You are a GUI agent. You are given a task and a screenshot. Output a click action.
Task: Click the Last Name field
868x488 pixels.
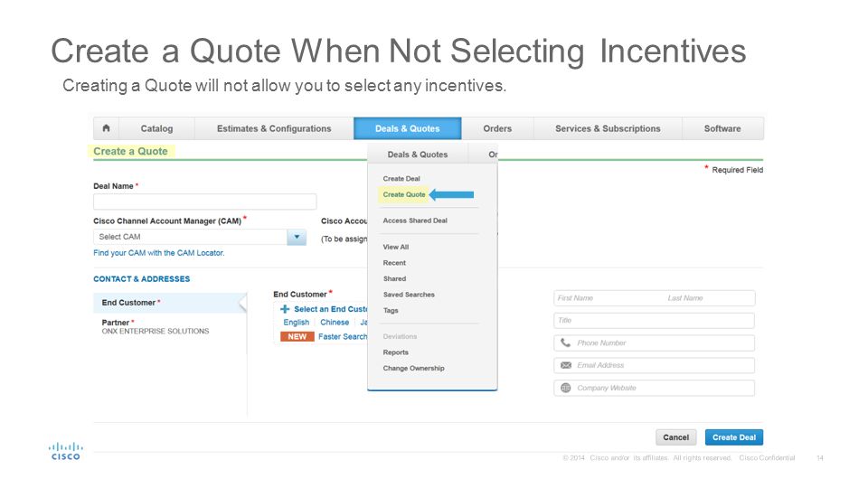click(x=710, y=298)
